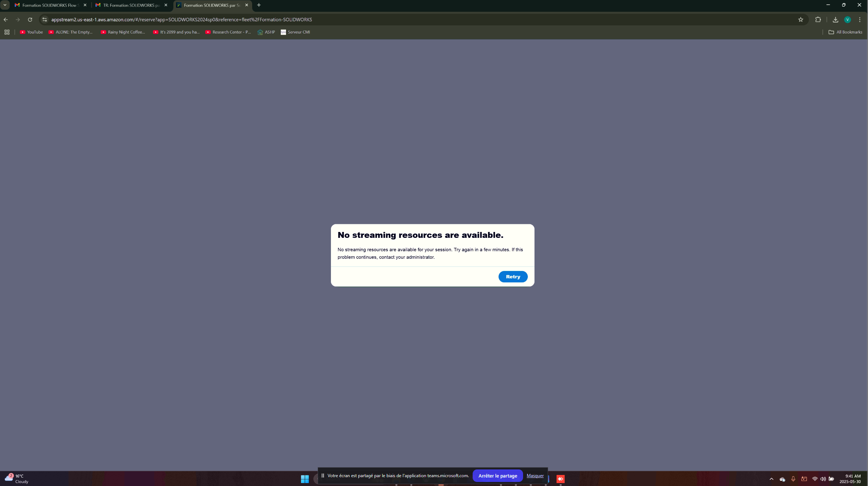Go back to previous page
The image size is (868, 486).
(6, 20)
